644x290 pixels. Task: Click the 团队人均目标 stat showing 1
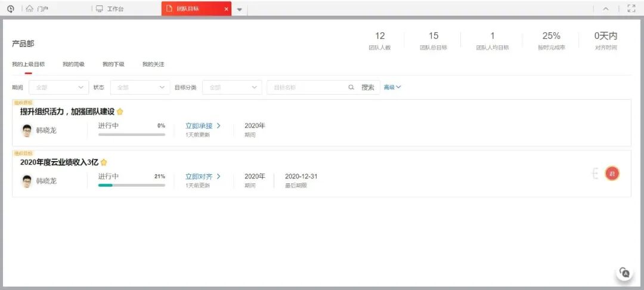click(x=493, y=41)
